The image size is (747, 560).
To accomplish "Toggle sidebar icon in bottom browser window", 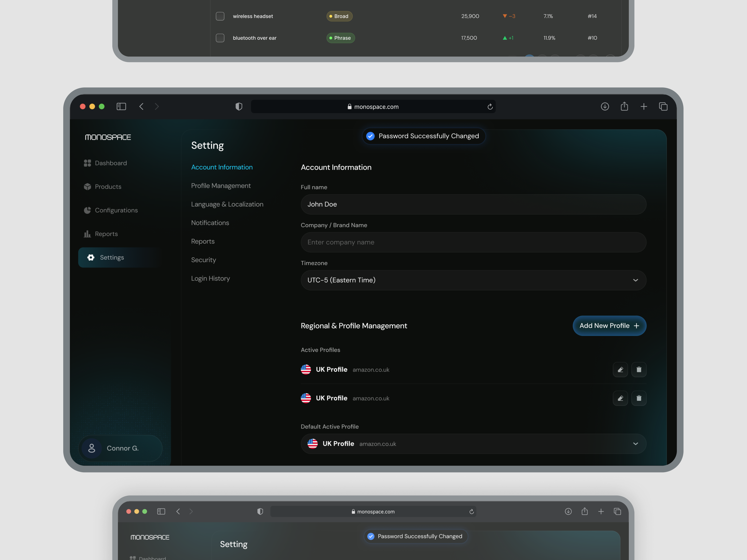I will coord(161,511).
